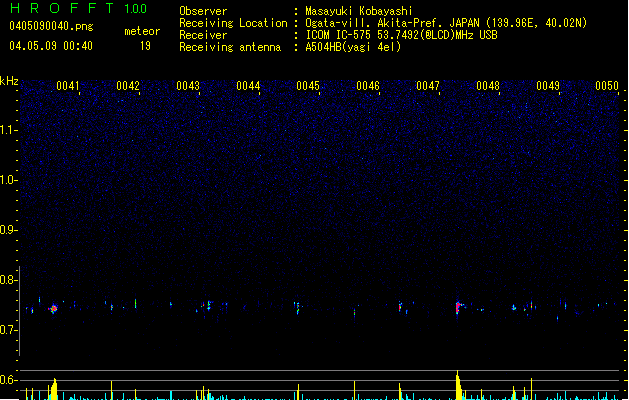Click the 'Receiving Location' label
The width and height of the screenshot is (629, 400).
(x=233, y=23)
